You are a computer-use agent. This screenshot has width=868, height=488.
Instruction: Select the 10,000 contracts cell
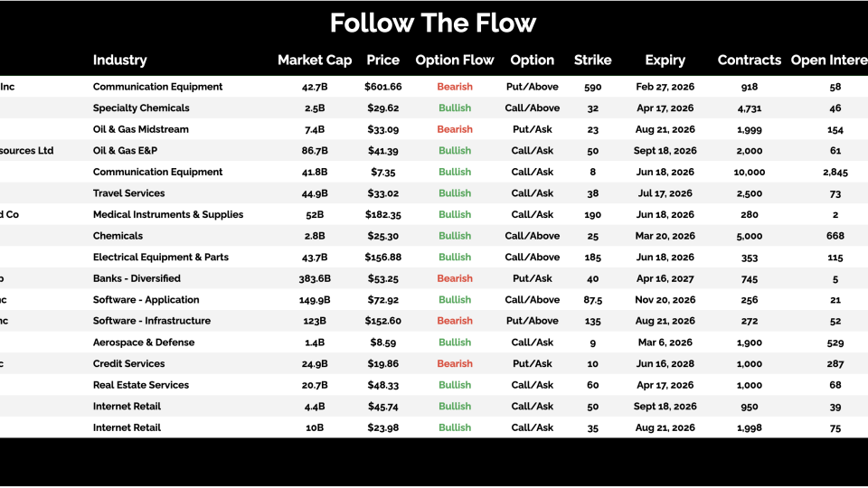coord(749,172)
